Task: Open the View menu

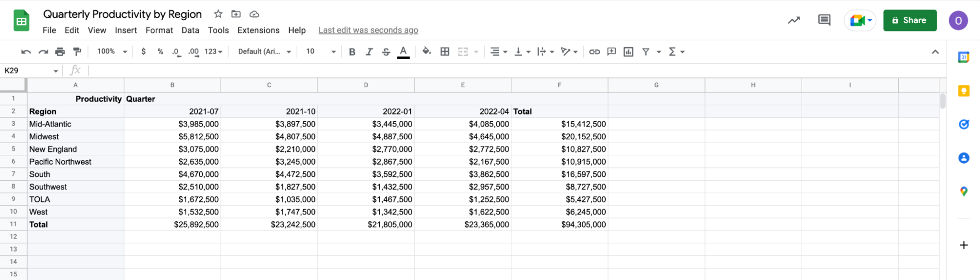Action: (97, 30)
